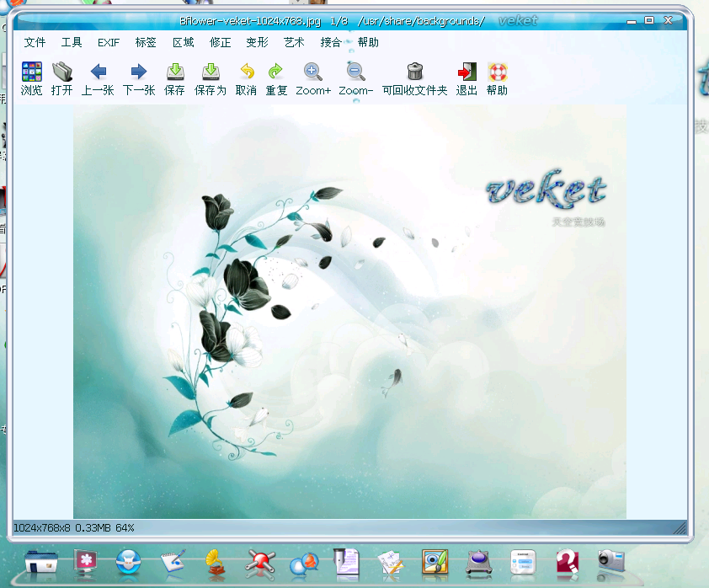Go to next image 下一张

(x=139, y=72)
